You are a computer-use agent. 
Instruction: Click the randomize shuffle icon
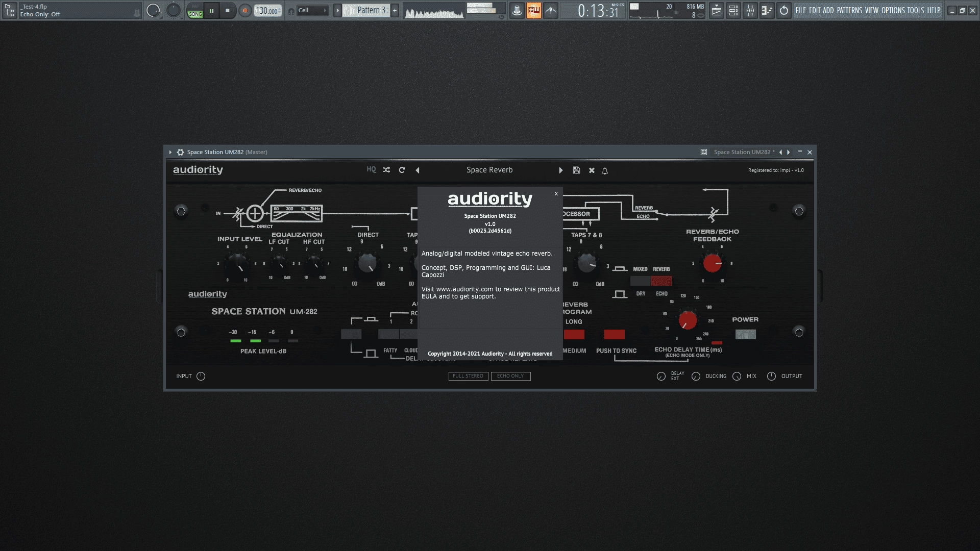point(386,170)
